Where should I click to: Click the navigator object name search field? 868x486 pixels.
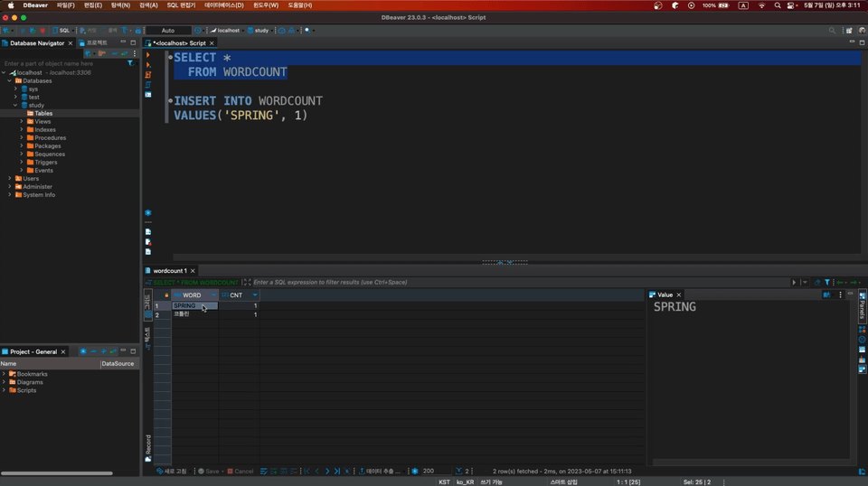(63, 63)
